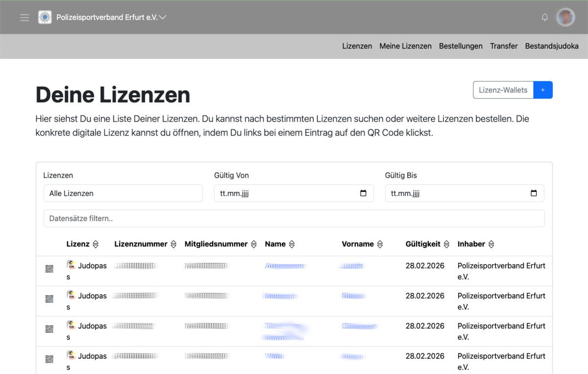Viewport: 588px width, 374px height.
Task: Open QR code of second license row
Action: 49,299
